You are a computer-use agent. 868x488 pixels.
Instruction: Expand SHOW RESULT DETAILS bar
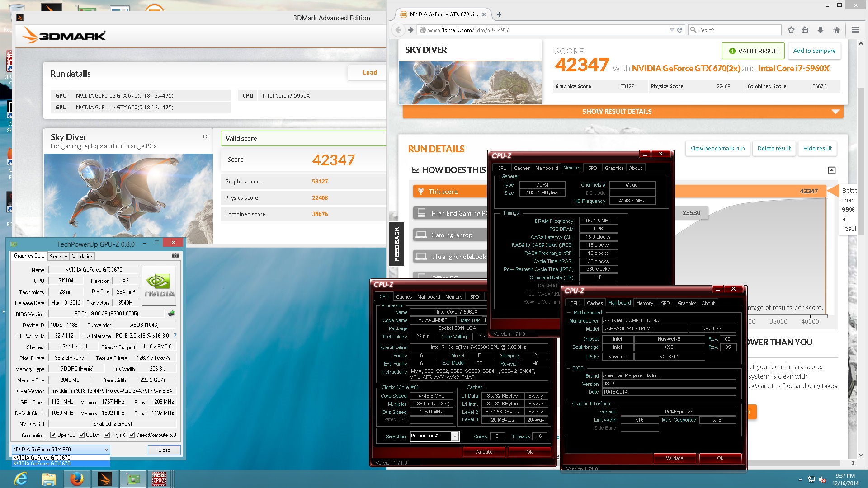[x=623, y=112]
